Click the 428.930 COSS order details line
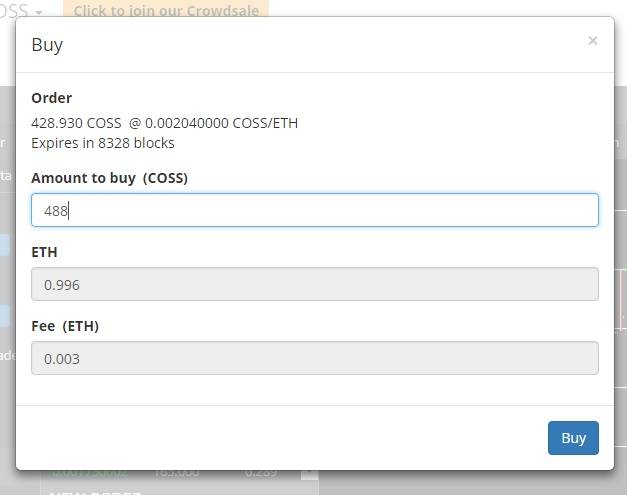Image resolution: width=627 pixels, height=495 pixels. (165, 123)
